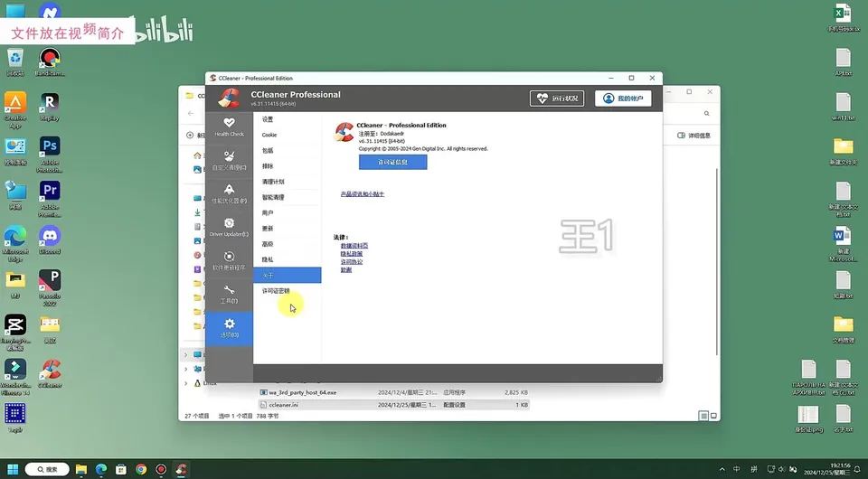Screen dimensions: 868x479
Task: Click Windows Start button
Action: (x=13, y=469)
